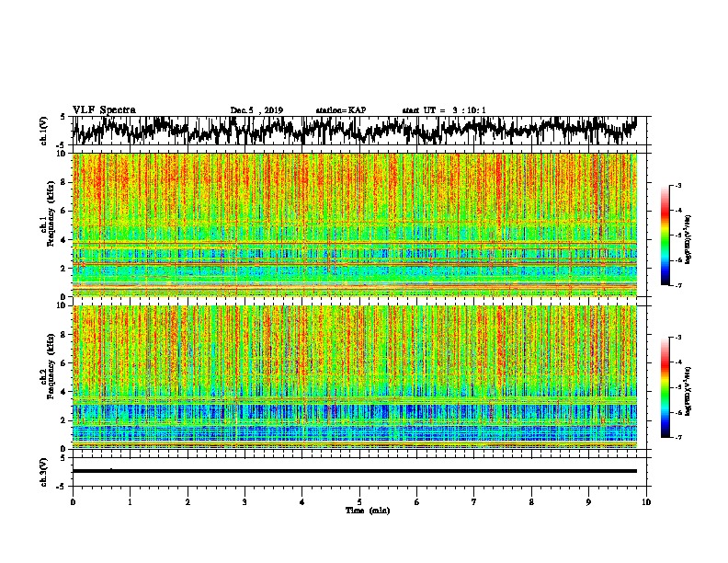Click the "-7" label on ch.1 color bar
This screenshot has height=563, width=728.
point(677,285)
